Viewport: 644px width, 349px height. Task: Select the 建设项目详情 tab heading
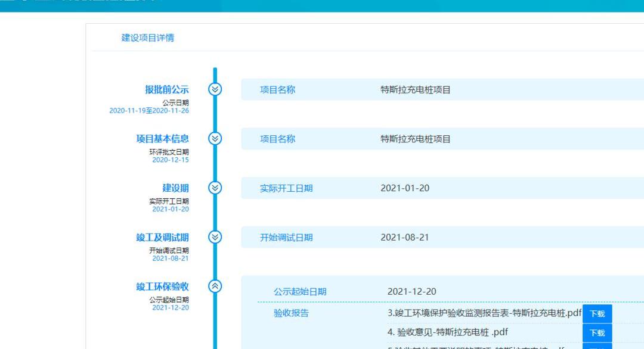point(148,38)
